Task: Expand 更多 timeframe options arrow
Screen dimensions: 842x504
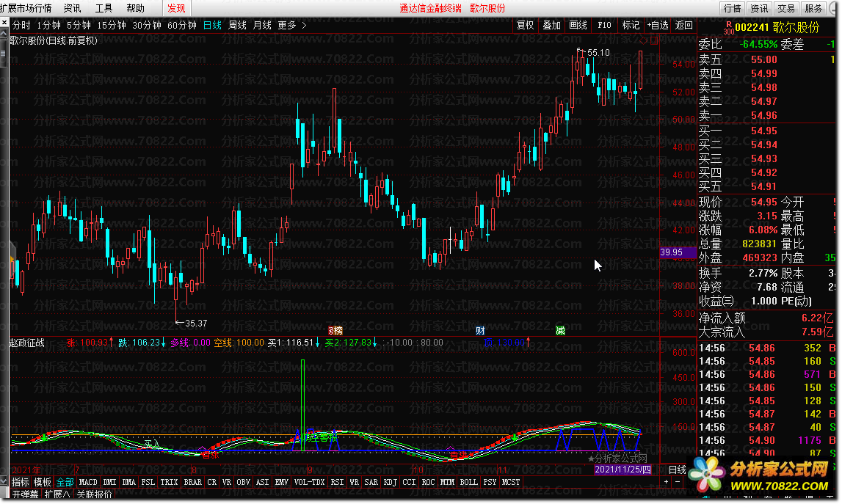Action: click(x=304, y=25)
